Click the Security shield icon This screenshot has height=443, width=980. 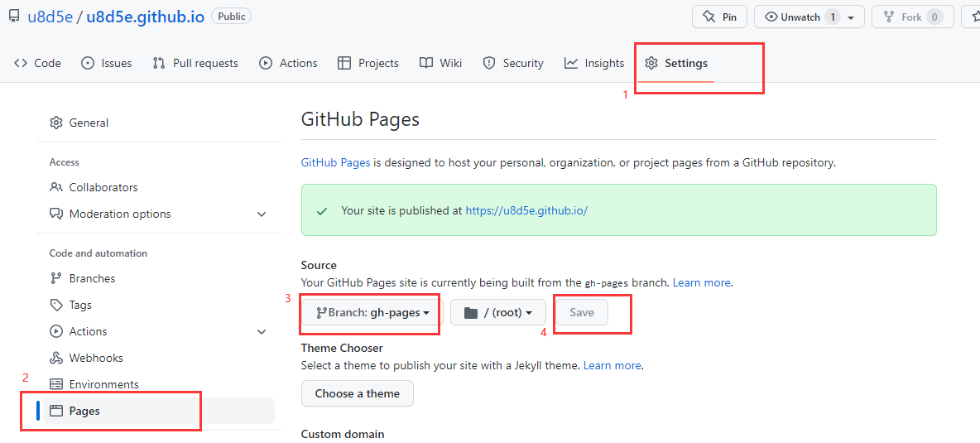click(489, 63)
